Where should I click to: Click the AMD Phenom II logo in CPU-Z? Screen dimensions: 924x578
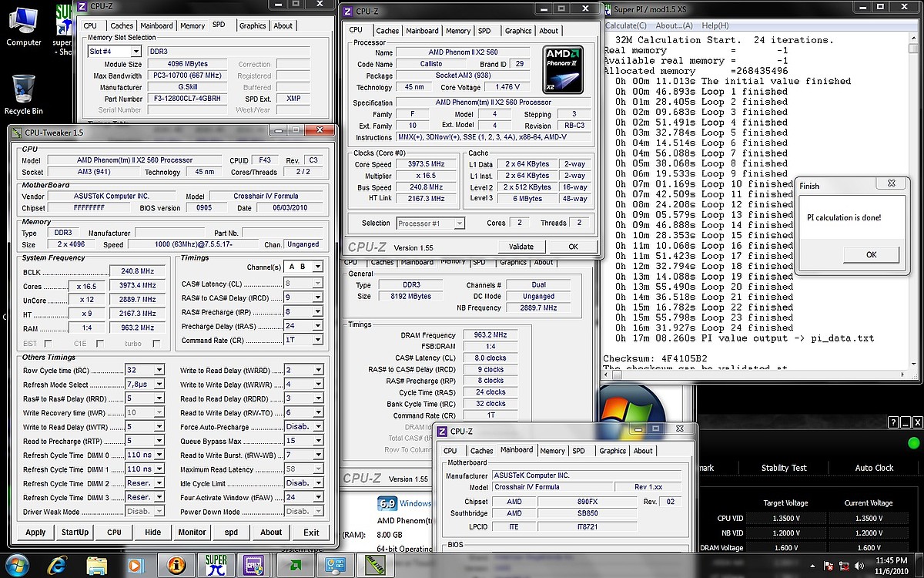(x=563, y=69)
